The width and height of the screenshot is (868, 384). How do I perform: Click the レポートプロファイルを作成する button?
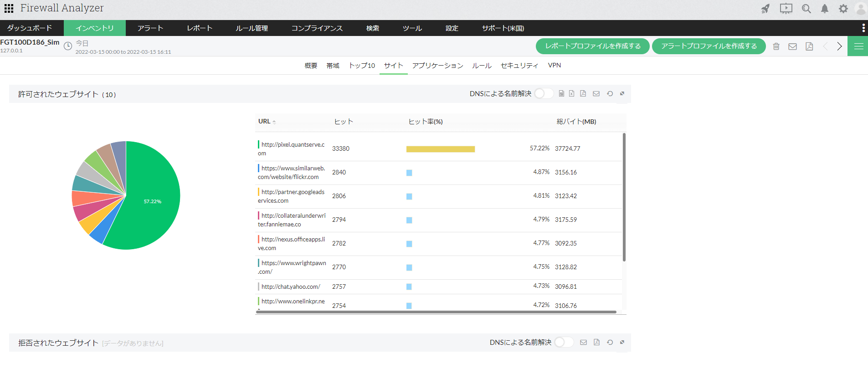[592, 46]
